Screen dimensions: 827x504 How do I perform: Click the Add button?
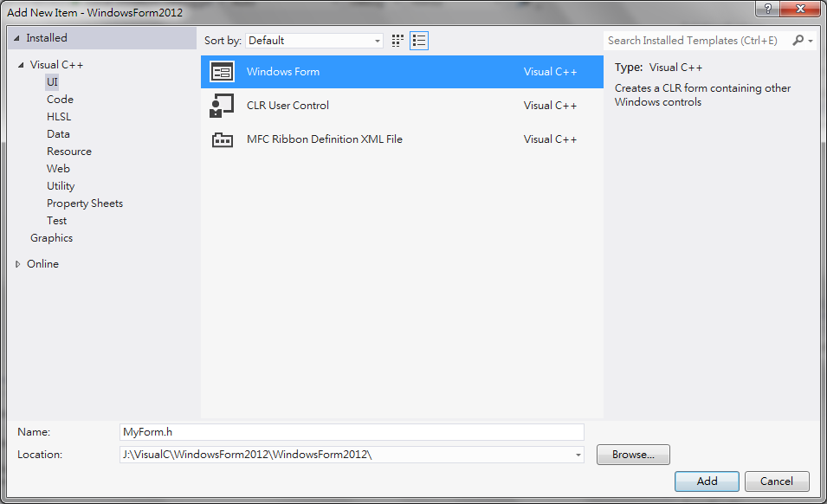pyautogui.click(x=707, y=481)
